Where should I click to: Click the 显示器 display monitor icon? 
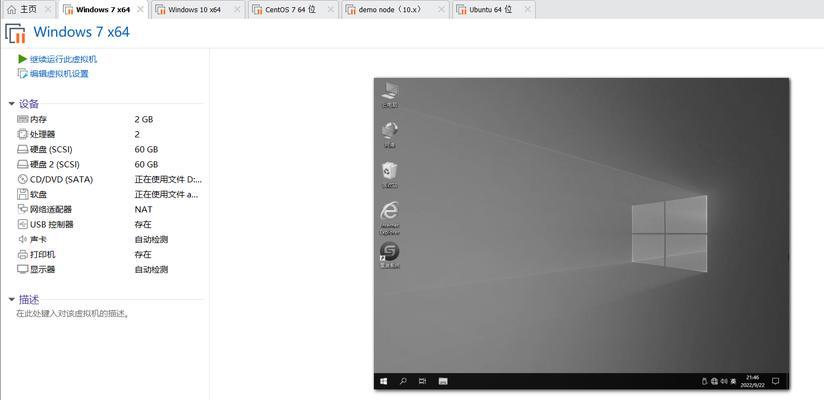point(23,269)
